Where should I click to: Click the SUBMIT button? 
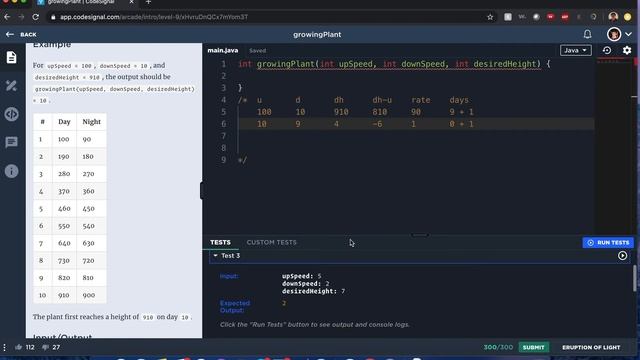click(533, 347)
